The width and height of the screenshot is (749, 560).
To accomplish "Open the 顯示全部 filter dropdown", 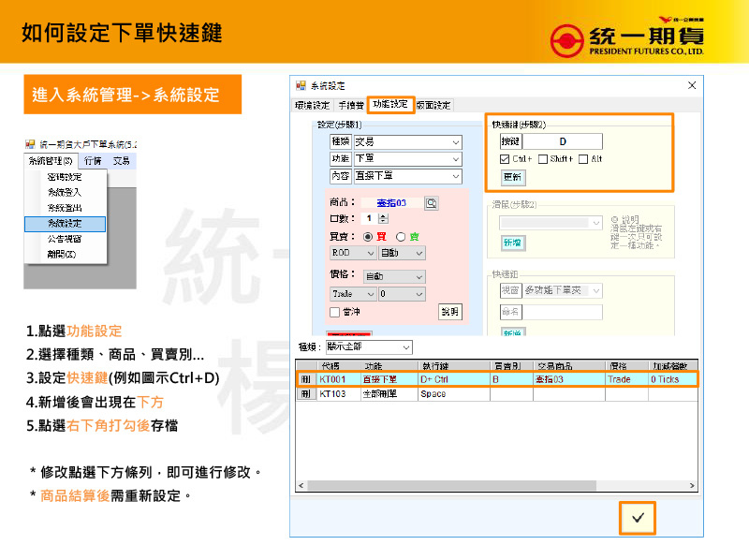I will click(369, 346).
